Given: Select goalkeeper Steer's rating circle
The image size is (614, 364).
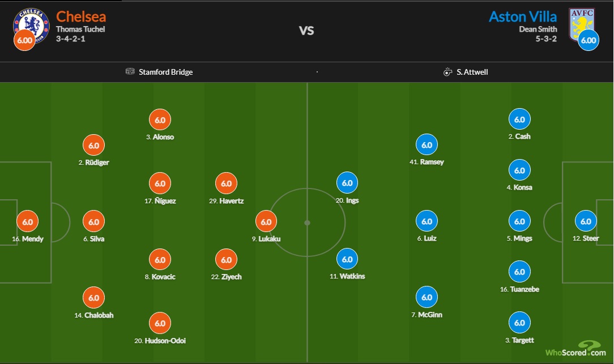Looking at the screenshot, I should 586,221.
